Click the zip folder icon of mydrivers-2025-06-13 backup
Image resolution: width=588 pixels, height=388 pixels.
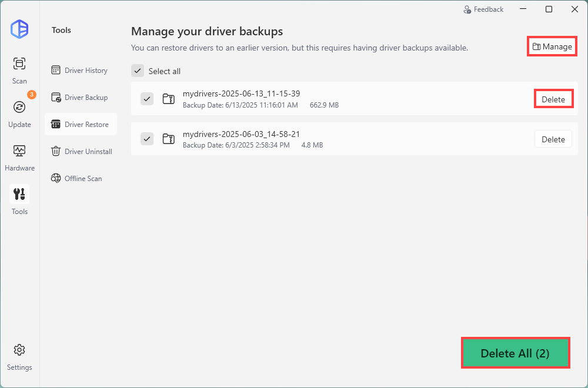(x=168, y=99)
